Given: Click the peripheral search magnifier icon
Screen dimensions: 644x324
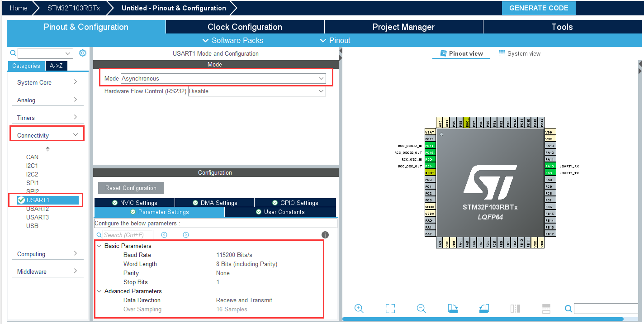Looking at the screenshot, I should pos(13,53).
